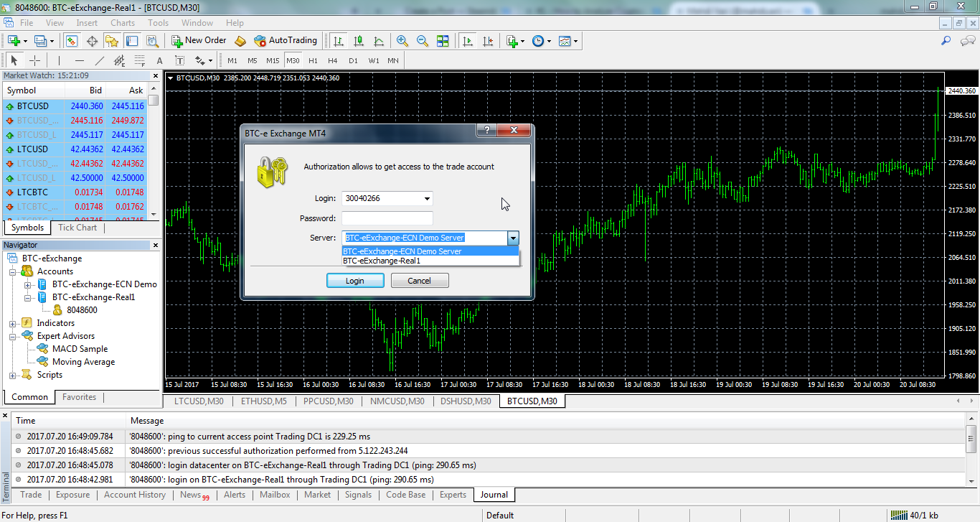Switch to the Favorites tab in Navigator

(x=79, y=397)
